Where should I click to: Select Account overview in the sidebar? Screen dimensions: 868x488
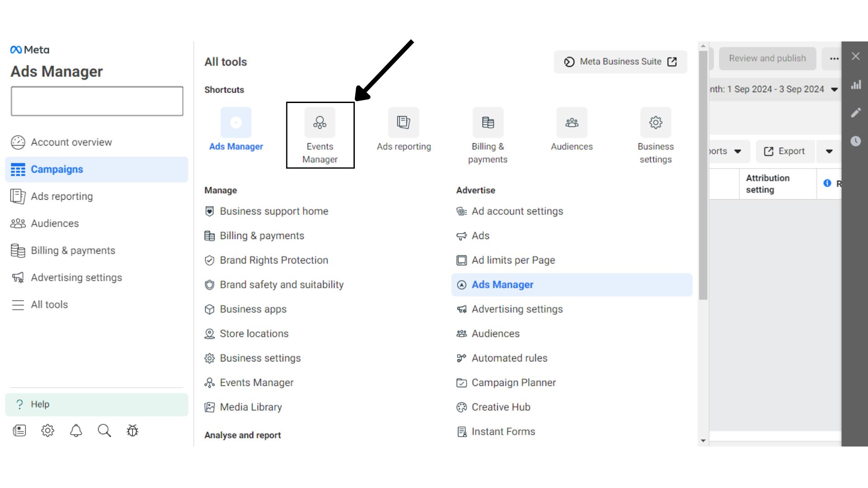(x=71, y=142)
